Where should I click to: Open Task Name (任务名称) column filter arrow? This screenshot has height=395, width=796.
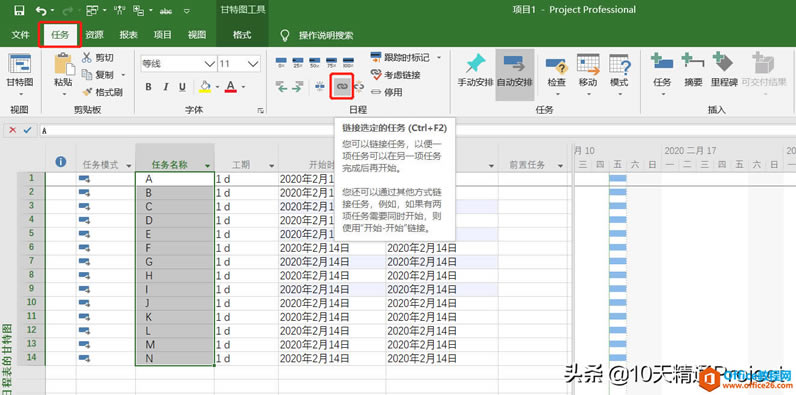click(x=207, y=166)
